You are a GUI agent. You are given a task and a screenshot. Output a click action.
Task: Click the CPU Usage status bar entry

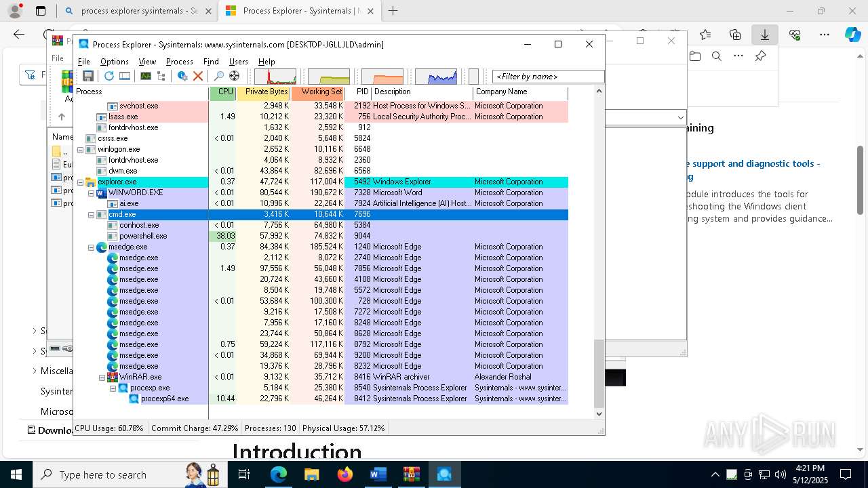pyautogui.click(x=109, y=428)
